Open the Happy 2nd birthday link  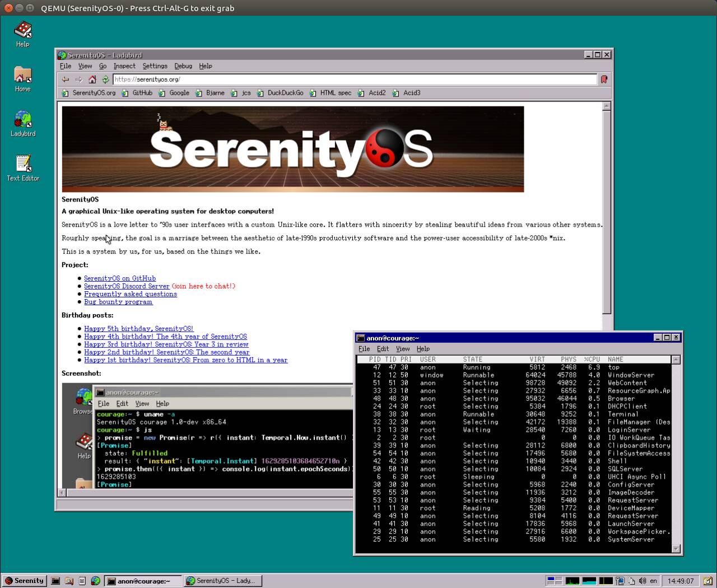click(167, 352)
